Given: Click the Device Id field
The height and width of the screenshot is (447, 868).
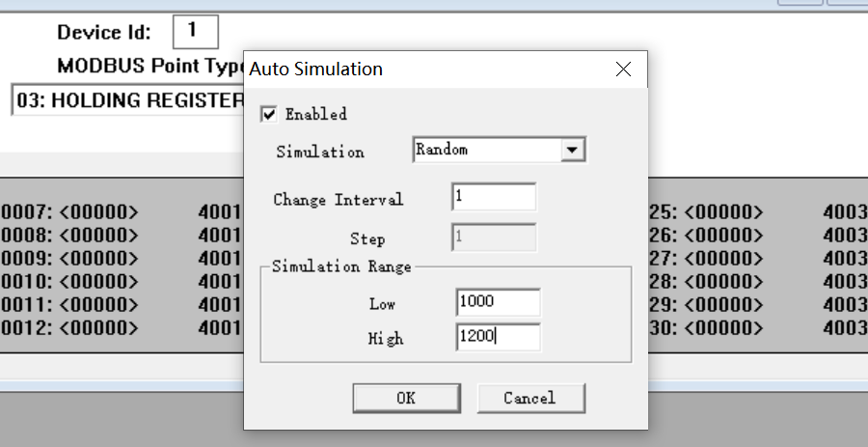Looking at the screenshot, I should [x=196, y=32].
